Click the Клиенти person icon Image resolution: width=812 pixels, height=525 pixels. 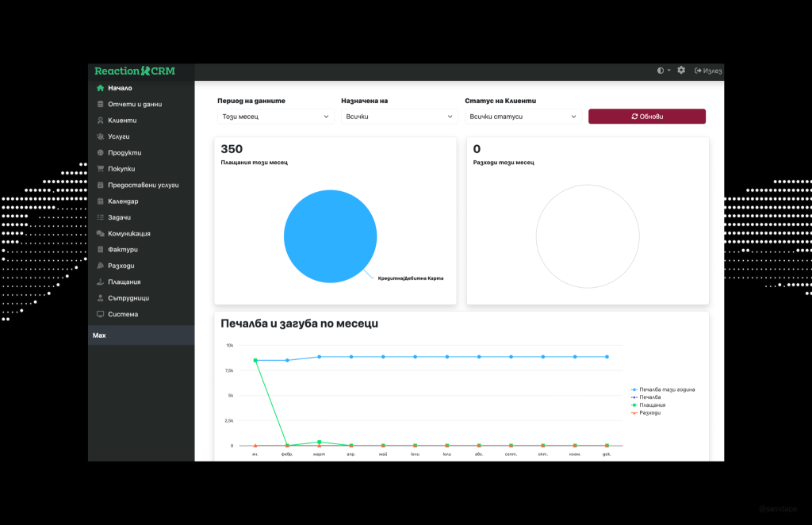click(x=100, y=121)
